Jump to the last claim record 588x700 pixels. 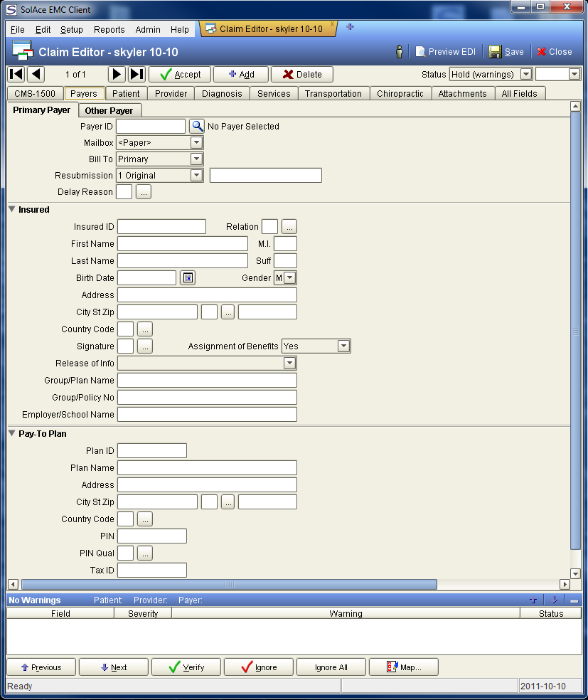[x=137, y=74]
